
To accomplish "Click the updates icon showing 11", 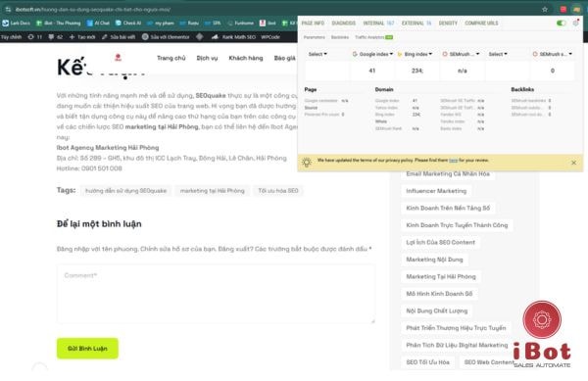I will click(x=35, y=36).
